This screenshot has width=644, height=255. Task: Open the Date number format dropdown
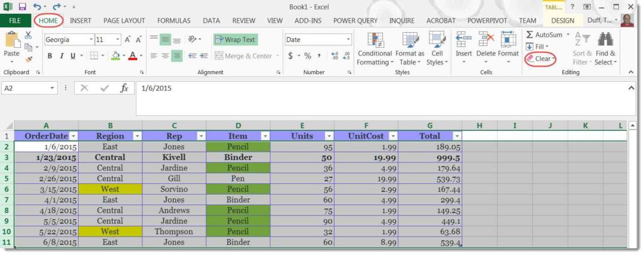point(348,40)
